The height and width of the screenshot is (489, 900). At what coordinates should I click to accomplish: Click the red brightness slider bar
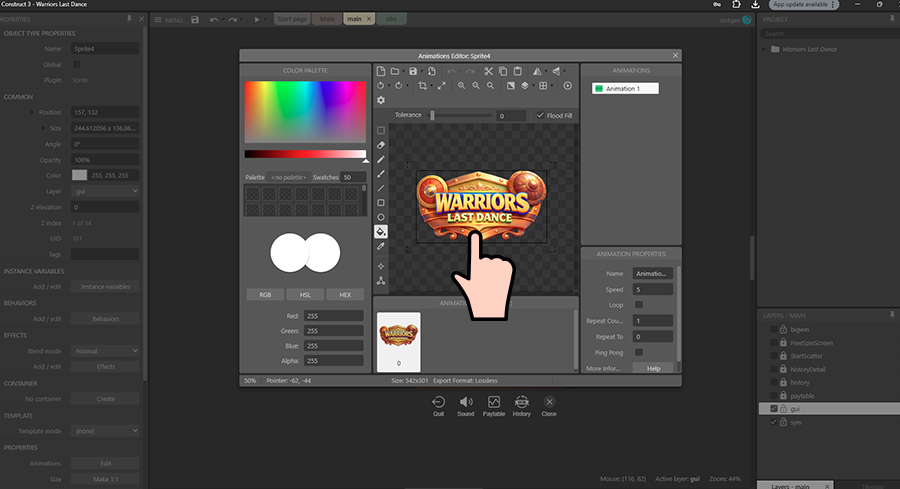pyautogui.click(x=305, y=154)
